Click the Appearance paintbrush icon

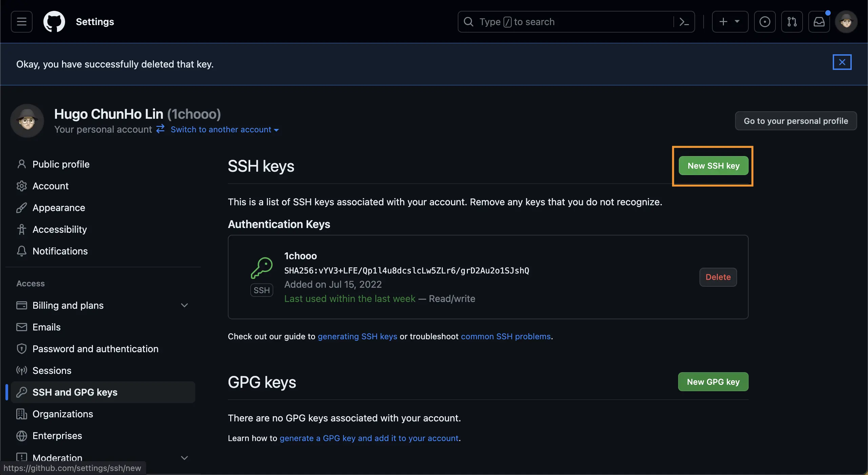click(22, 208)
